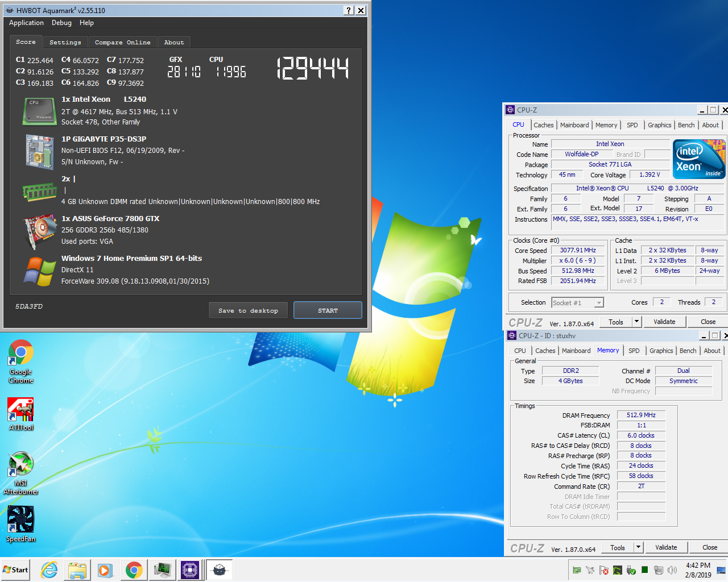Click the Core Voltage 1.392 V field

click(x=650, y=175)
